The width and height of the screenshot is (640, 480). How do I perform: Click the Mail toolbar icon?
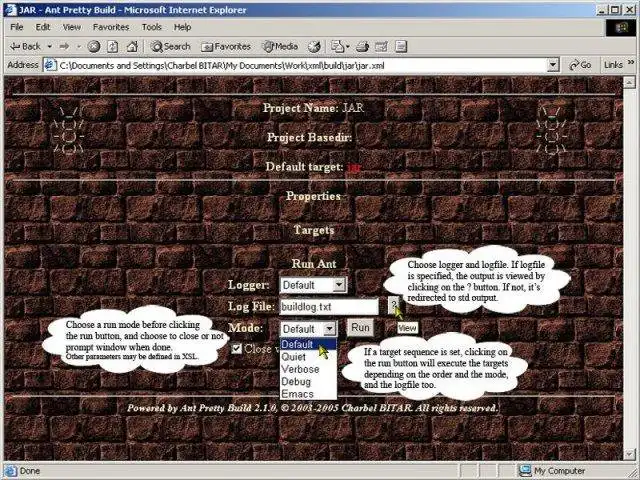pos(340,47)
